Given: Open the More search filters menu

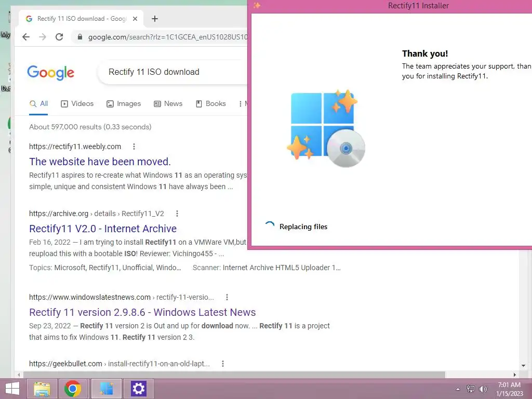Looking at the screenshot, I should click(x=243, y=103).
